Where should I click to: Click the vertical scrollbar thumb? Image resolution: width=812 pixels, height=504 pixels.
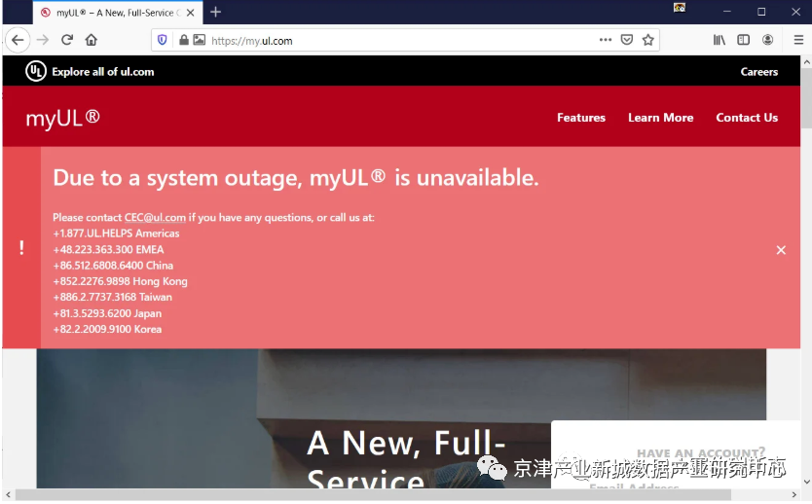806,98
